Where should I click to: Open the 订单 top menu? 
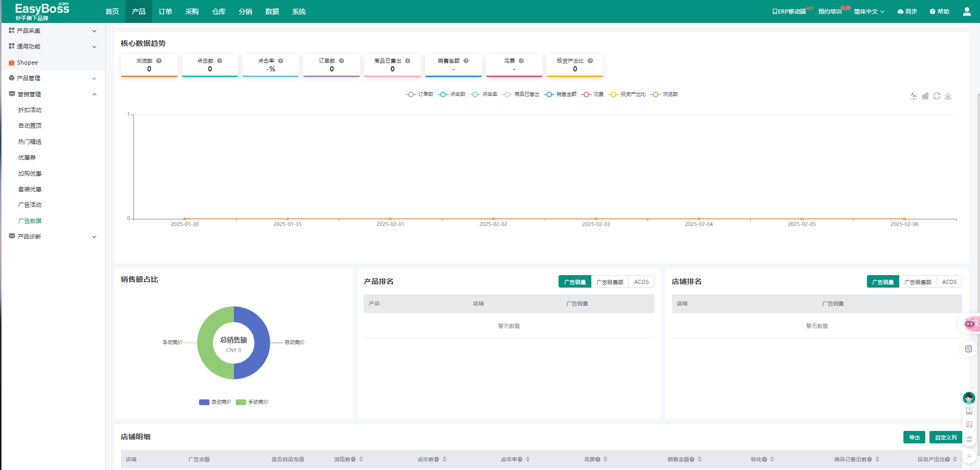(165, 11)
